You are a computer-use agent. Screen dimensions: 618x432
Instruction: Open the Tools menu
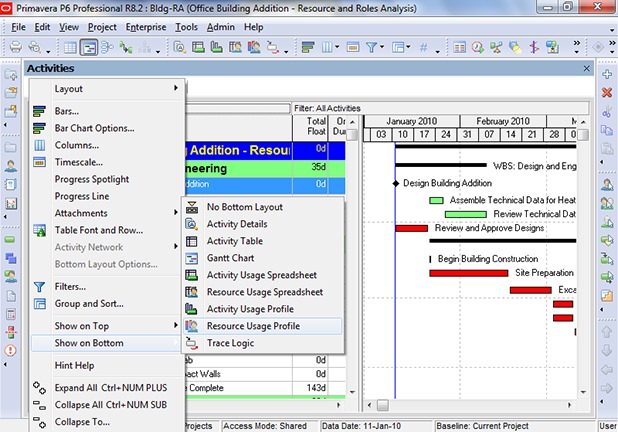[x=186, y=27]
